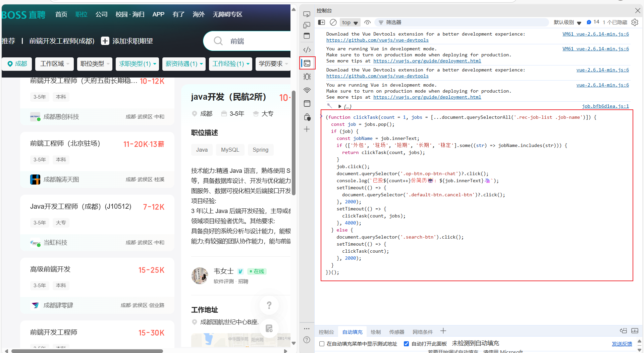This screenshot has width=644, height=353.
Task: Enable 在自动填充菜单中显示测试地址 checkbox
Action: click(x=322, y=344)
